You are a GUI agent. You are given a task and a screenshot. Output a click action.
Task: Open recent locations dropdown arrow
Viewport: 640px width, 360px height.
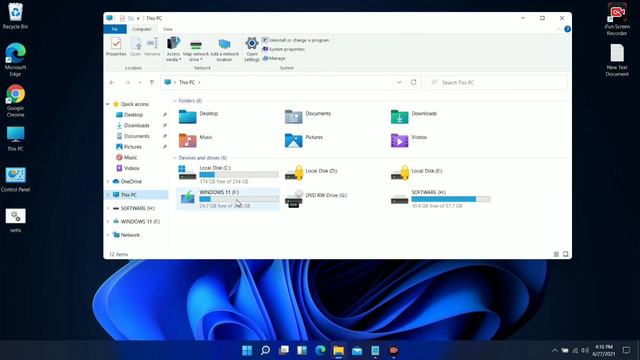pos(140,82)
